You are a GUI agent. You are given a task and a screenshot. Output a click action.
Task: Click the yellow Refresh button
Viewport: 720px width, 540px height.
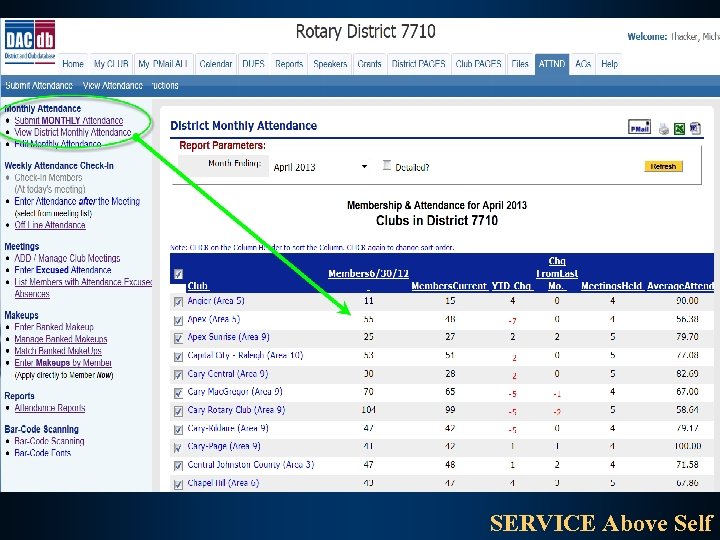(663, 166)
